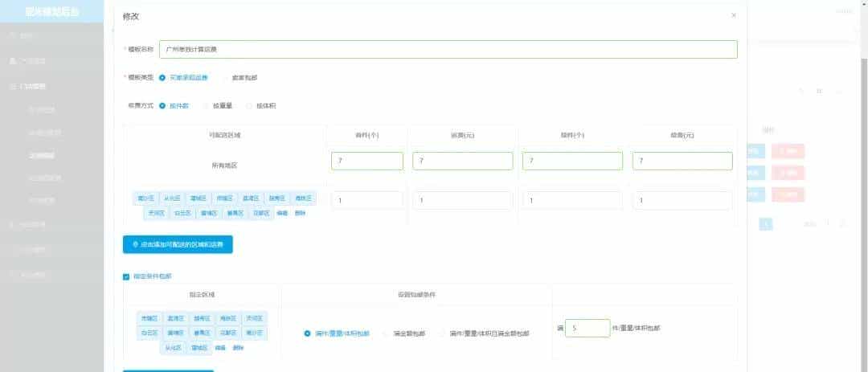Click 增城区 tag in 指定区域 cell
Viewport: 868px width, 372px height.
[x=199, y=348]
